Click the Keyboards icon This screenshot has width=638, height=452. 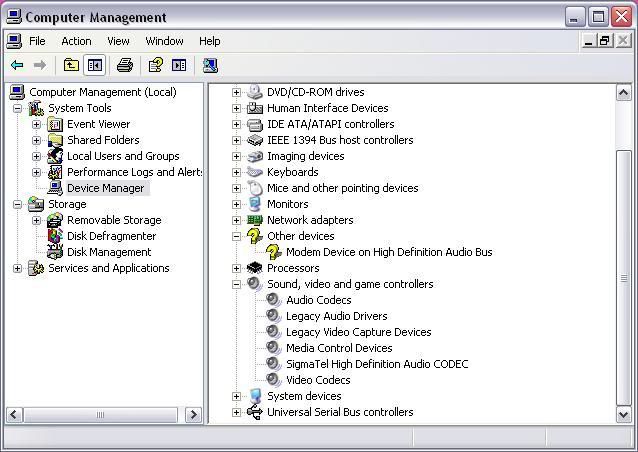(x=255, y=172)
